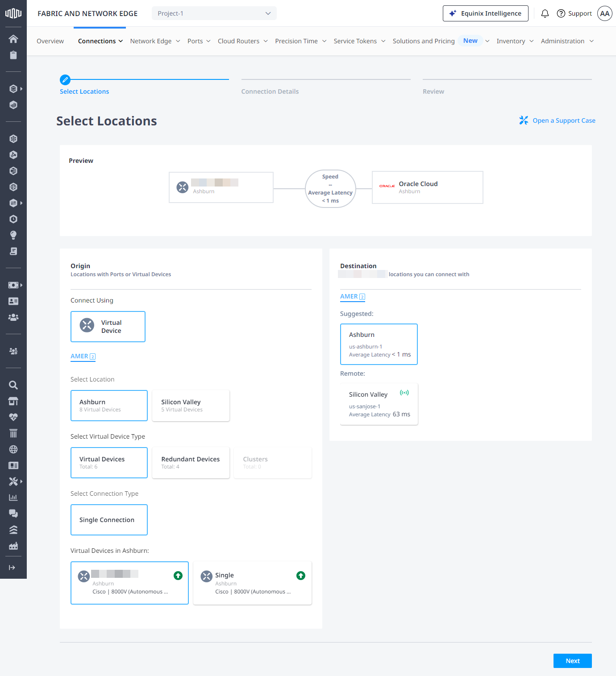Viewport: 616px width, 676px height.
Task: Open the wrench and screwdriver tools icon
Action: (13, 481)
